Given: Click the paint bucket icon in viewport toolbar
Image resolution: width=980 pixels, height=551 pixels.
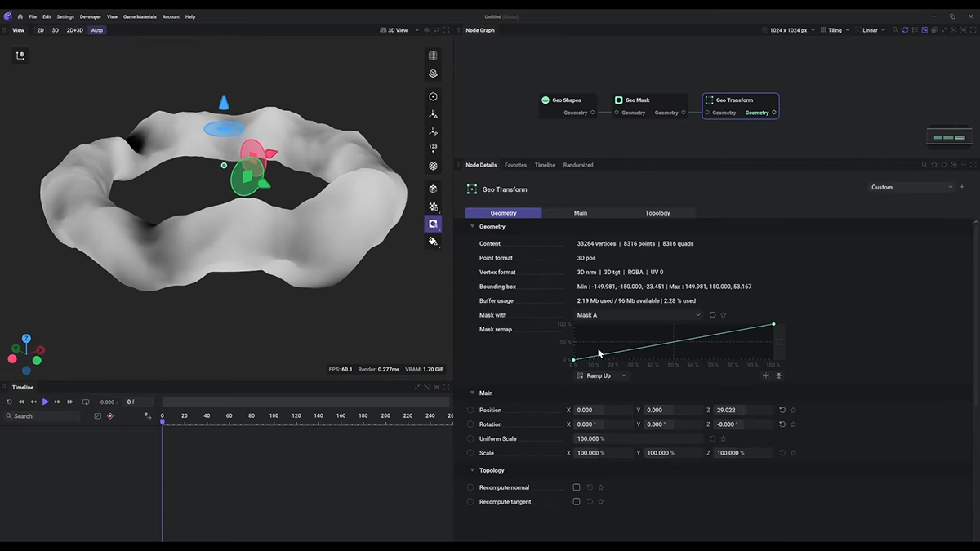Looking at the screenshot, I should [433, 242].
